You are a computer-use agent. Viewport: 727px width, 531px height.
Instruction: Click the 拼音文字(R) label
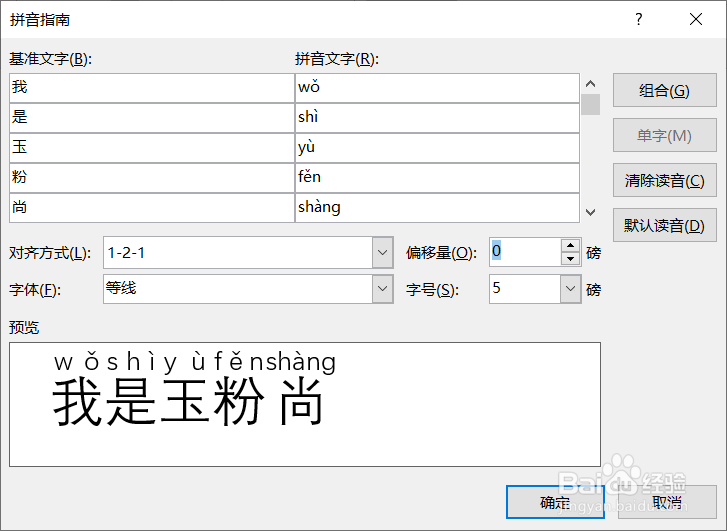[x=337, y=59]
